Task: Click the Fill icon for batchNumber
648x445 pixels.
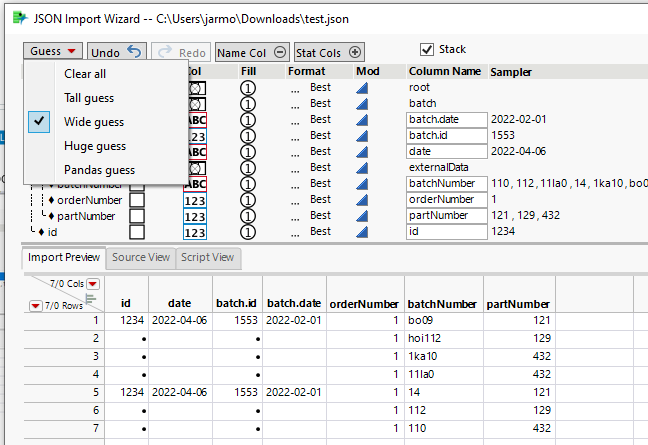Action: (x=248, y=184)
